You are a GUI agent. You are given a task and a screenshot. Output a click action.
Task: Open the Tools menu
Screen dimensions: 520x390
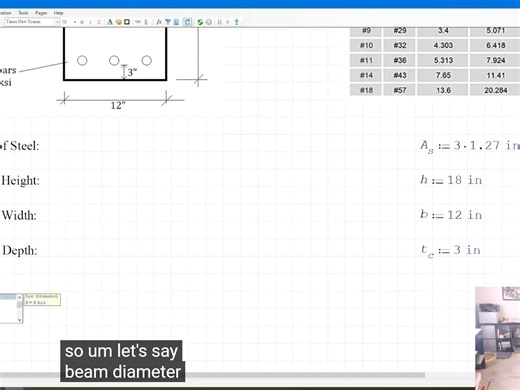pos(23,13)
